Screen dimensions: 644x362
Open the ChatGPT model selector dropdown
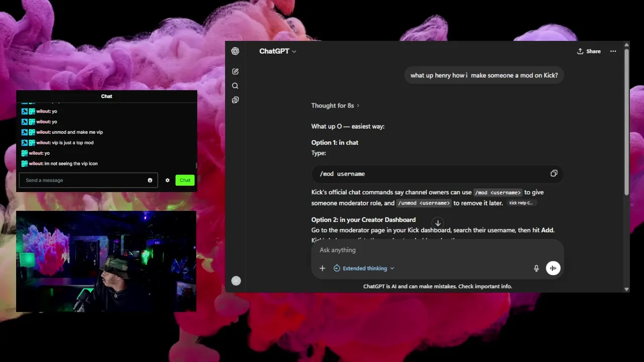278,51
